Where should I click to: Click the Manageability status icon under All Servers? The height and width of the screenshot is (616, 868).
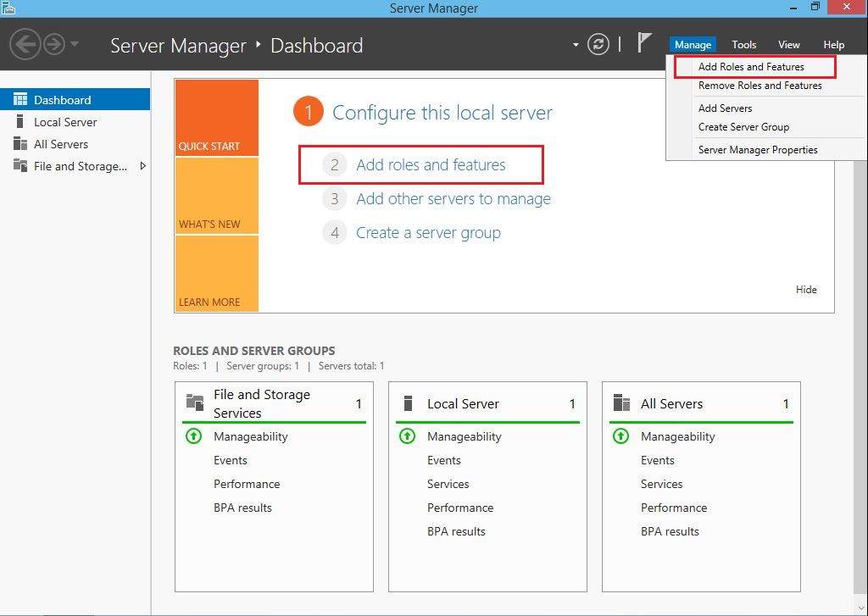(x=620, y=436)
